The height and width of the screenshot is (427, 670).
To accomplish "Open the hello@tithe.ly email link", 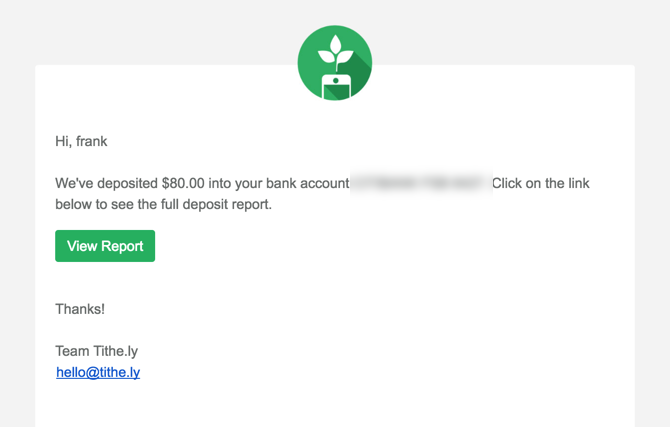I will click(x=98, y=372).
